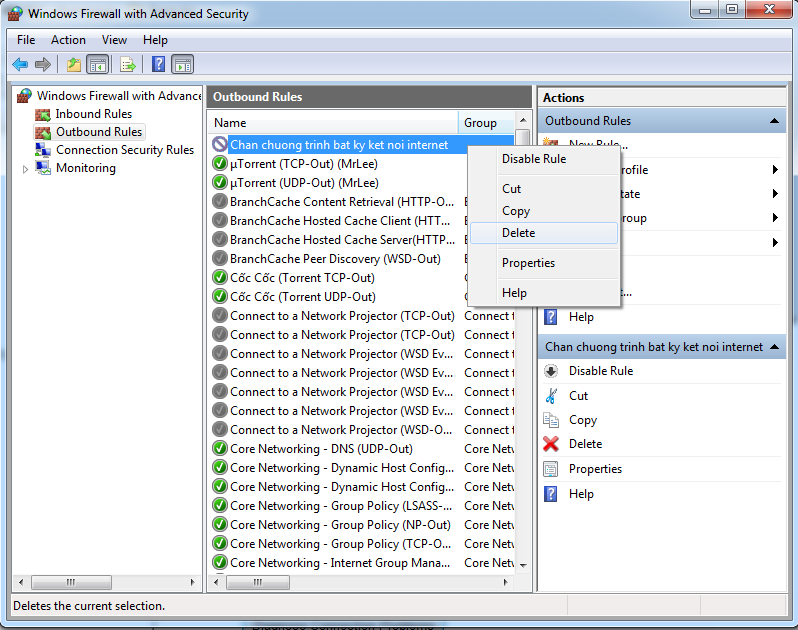Viewport: 798px width, 630px height.
Task: Click the red X Delete icon in Actions
Action: tap(551, 444)
